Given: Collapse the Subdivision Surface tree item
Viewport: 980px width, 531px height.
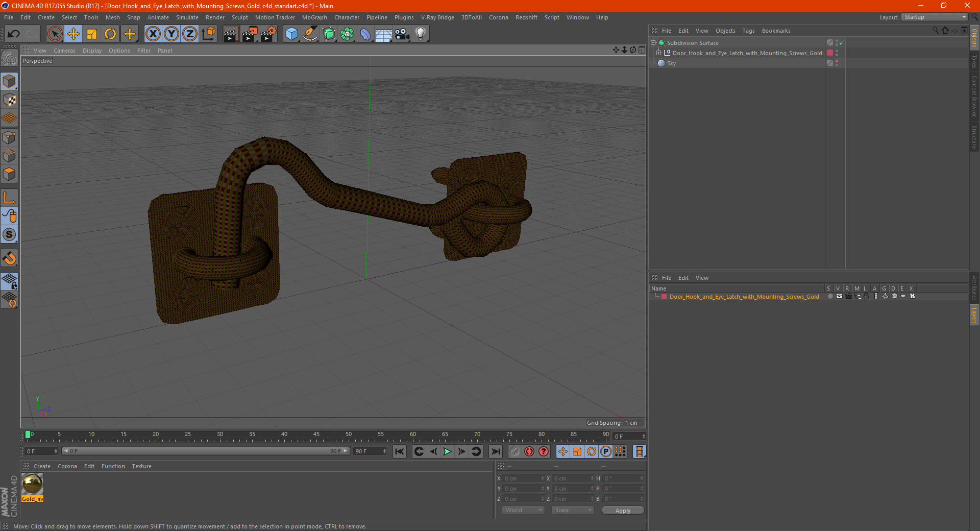Looking at the screenshot, I should (x=653, y=43).
